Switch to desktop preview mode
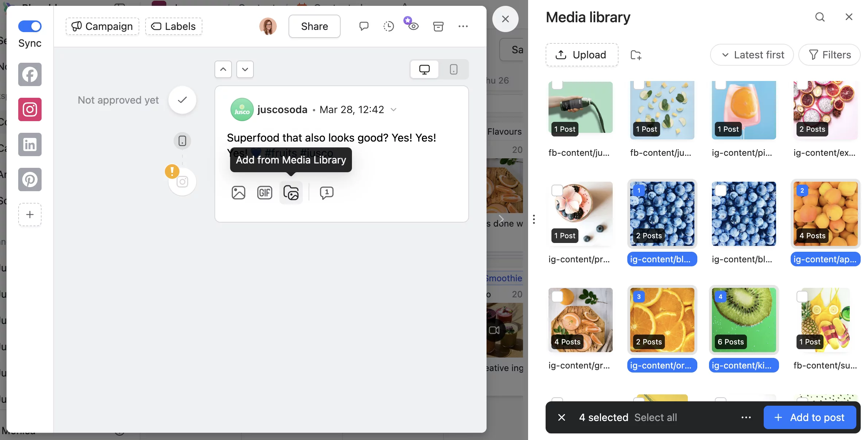The image size is (868, 440). 425,69
